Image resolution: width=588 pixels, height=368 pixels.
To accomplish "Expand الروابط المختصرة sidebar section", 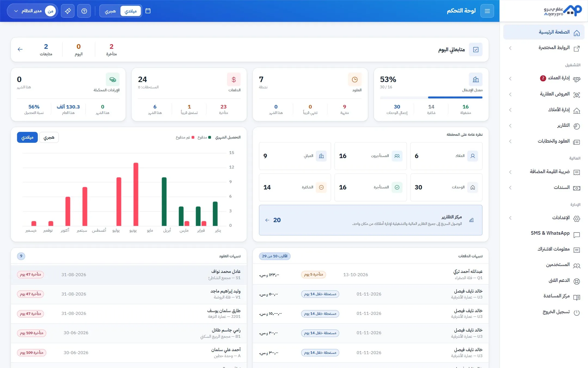I will tap(544, 48).
